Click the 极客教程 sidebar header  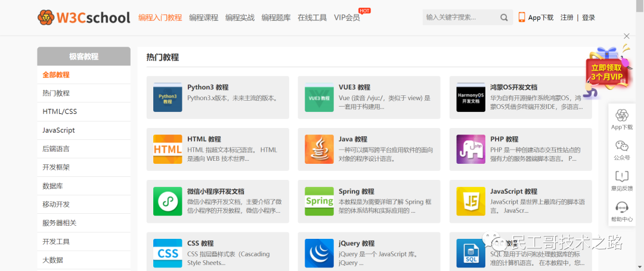84,57
